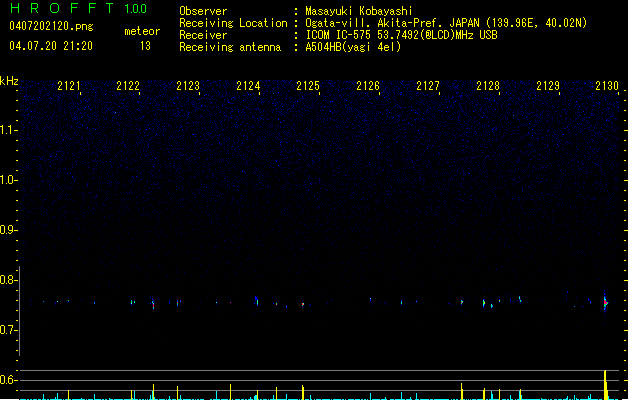
Task: Select the filename 0407202120.png
Action: click(x=51, y=26)
